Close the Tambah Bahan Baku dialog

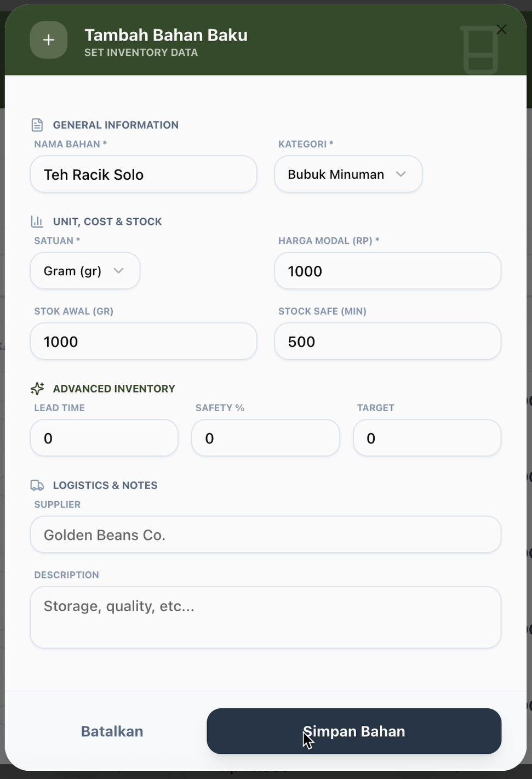501,30
